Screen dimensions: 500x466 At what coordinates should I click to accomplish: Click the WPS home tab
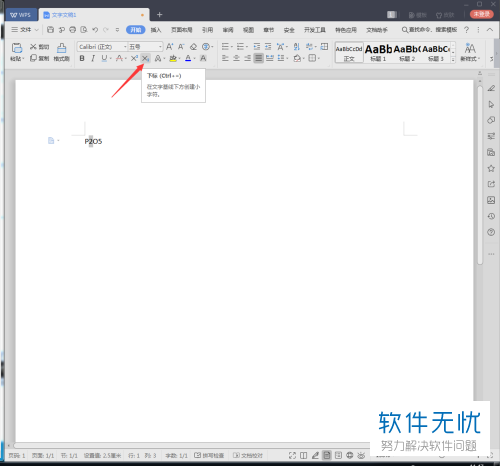[x=21, y=15]
